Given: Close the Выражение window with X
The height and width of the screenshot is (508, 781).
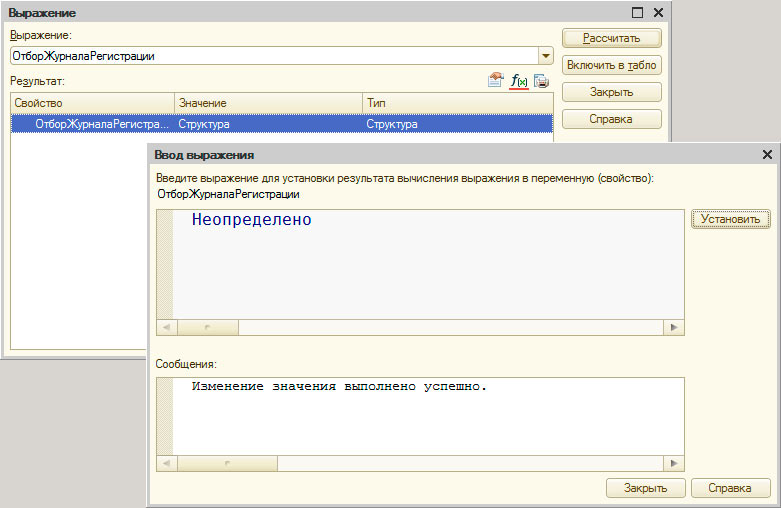Looking at the screenshot, I should pyautogui.click(x=658, y=13).
